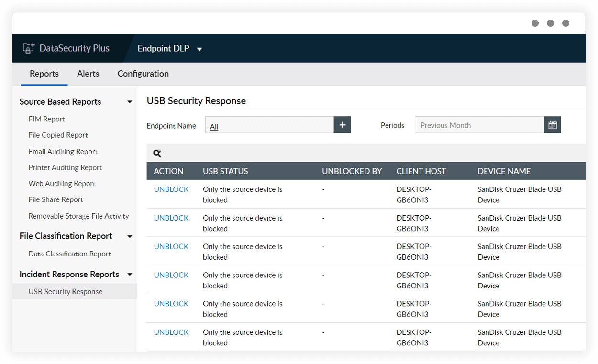Collapse the File Classification Report section
The height and width of the screenshot is (364, 598).
click(130, 236)
